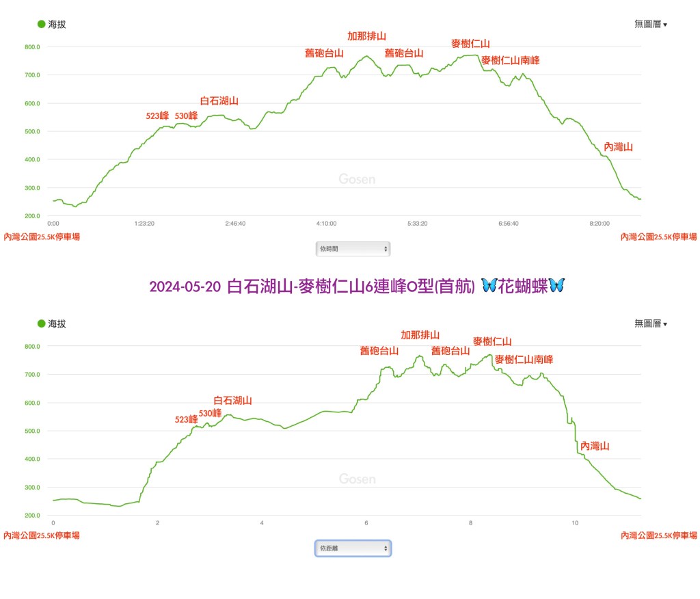700x599 pixels.
Task: Click the 麥樹仁山南峰 label on the distance chart
Action: (524, 360)
